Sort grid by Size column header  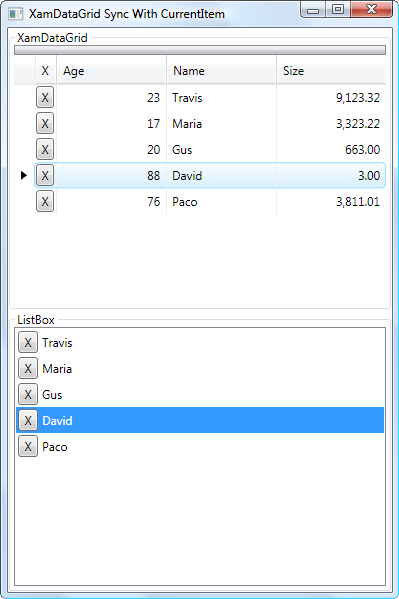point(331,71)
